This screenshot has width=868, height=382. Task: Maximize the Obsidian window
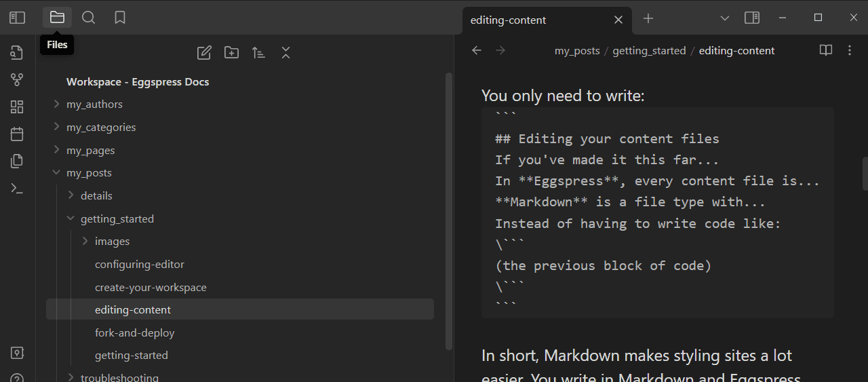818,18
